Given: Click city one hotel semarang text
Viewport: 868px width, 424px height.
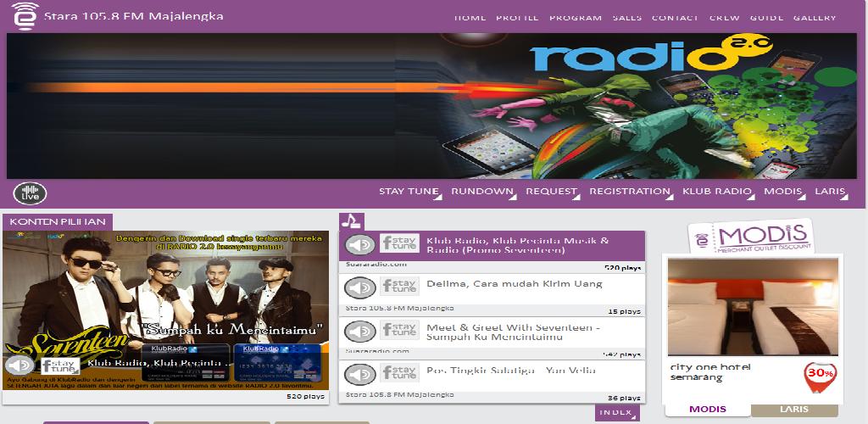Looking at the screenshot, I should click(710, 372).
